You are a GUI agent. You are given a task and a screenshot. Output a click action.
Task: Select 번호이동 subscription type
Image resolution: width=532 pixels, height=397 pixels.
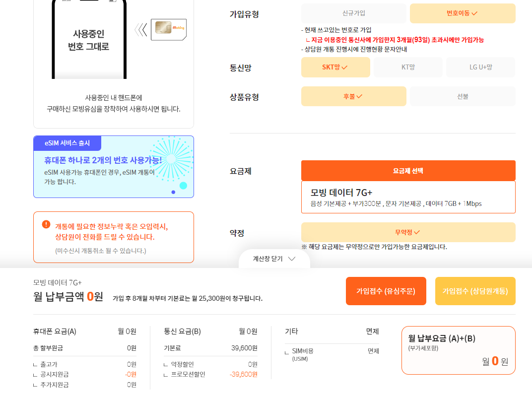click(463, 13)
